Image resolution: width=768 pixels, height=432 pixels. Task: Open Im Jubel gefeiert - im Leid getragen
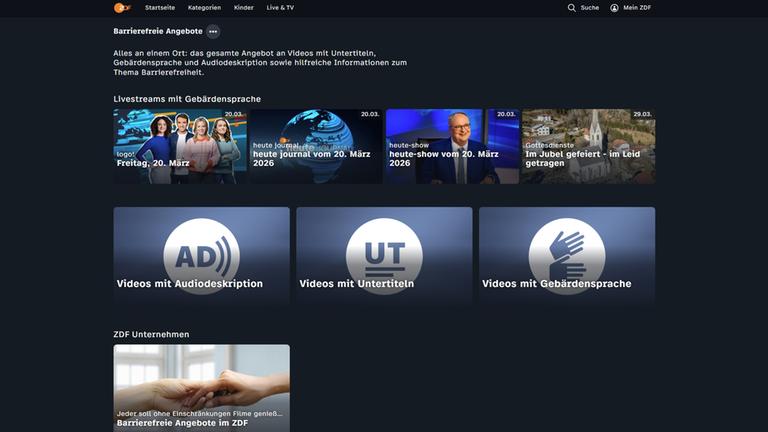point(588,146)
